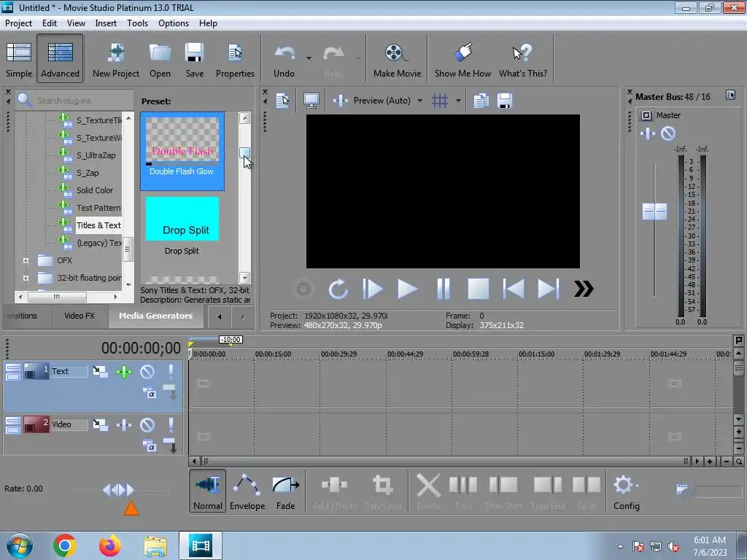Choose the Drop Split preset
Screen dimensions: 747x560
click(182, 227)
